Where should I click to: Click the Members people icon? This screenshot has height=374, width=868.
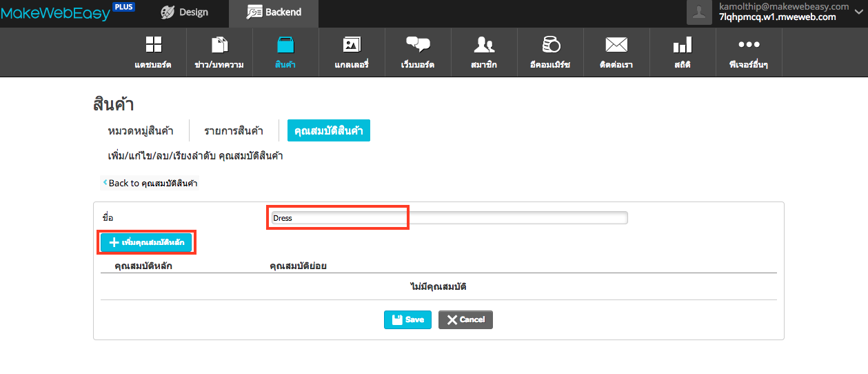tap(484, 46)
